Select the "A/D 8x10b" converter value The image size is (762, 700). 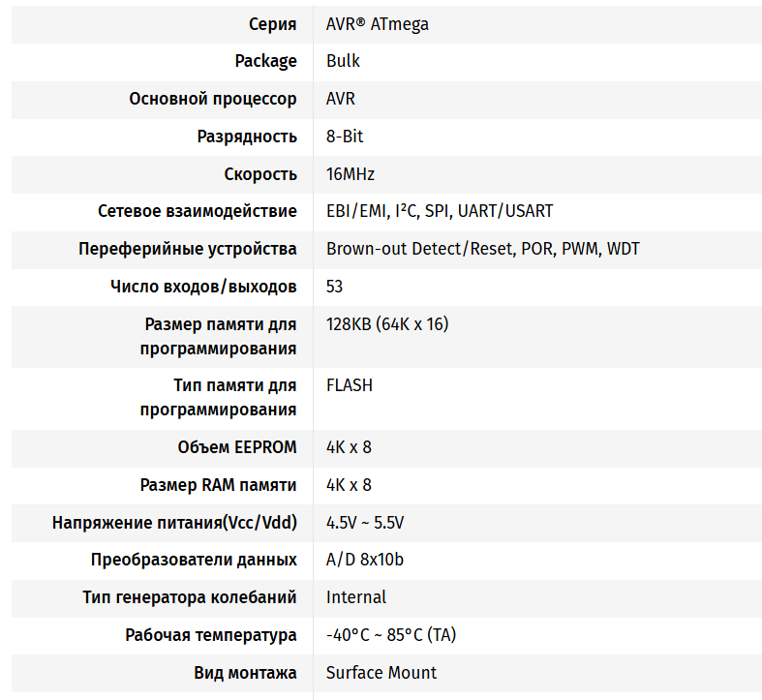point(365,560)
